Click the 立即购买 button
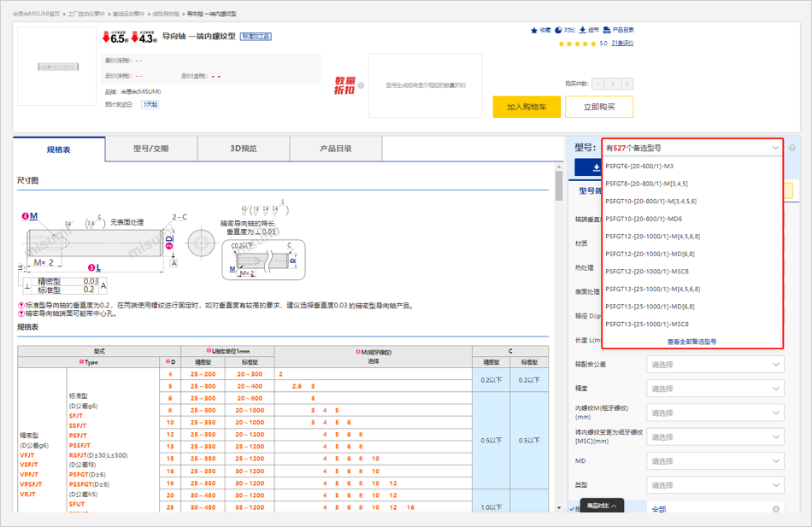Screen dimensions: 812x527 click(598, 107)
